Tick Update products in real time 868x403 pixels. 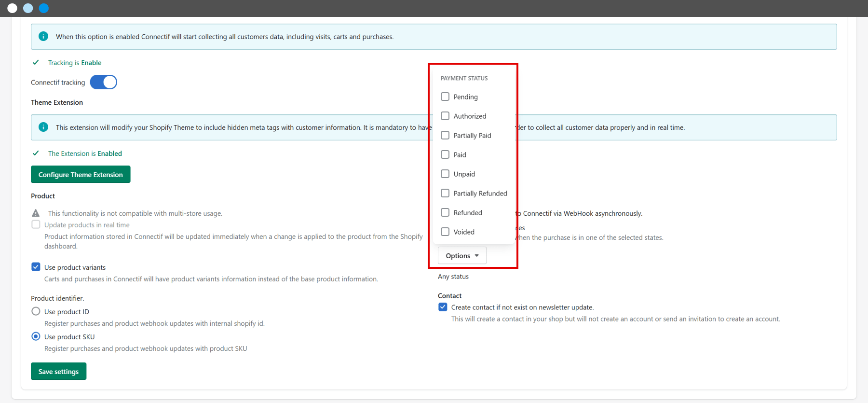point(36,224)
